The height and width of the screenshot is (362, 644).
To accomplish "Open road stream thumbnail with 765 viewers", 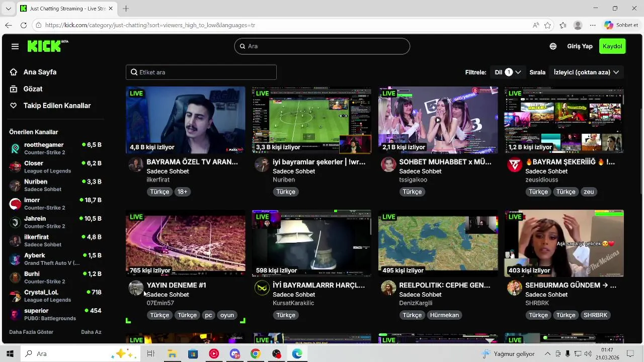I will [x=186, y=243].
